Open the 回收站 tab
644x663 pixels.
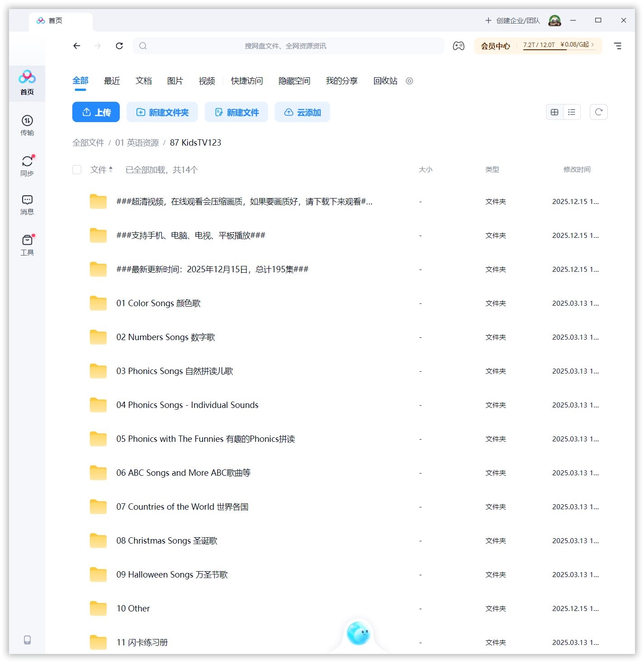[385, 81]
